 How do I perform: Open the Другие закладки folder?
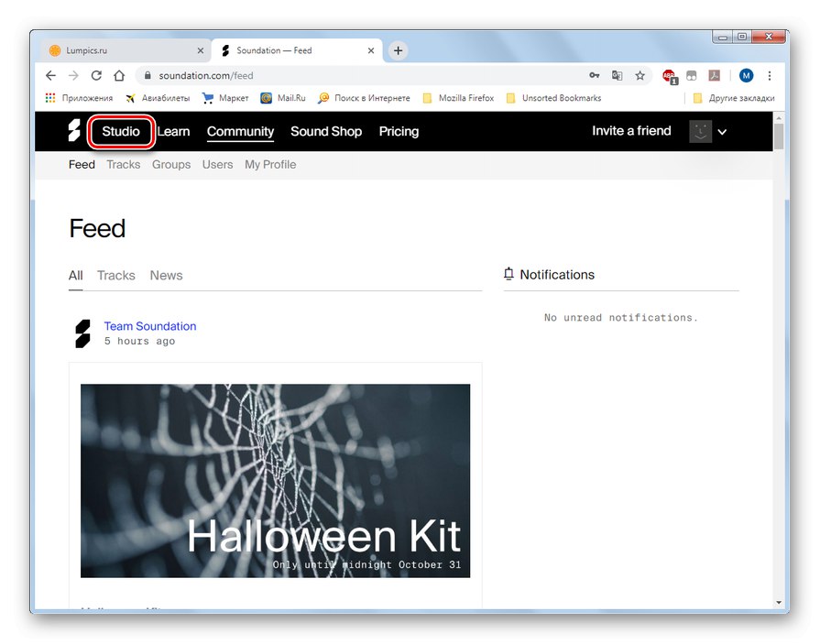coord(734,98)
